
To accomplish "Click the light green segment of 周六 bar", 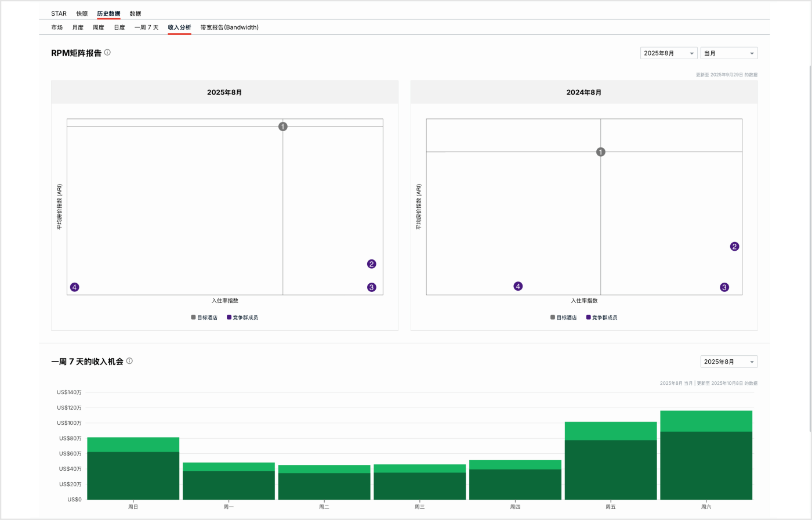I will [x=706, y=421].
